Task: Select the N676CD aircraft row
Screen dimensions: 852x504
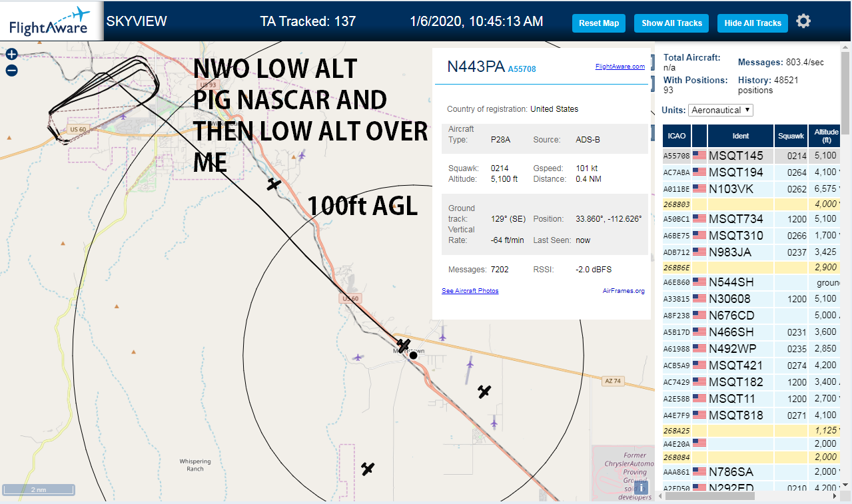Action: coord(751,315)
